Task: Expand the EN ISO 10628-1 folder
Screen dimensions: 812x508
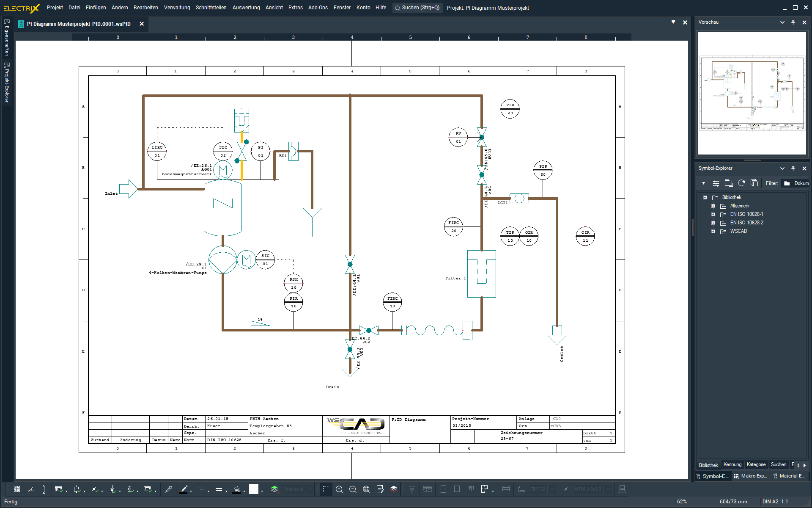Action: (713, 215)
